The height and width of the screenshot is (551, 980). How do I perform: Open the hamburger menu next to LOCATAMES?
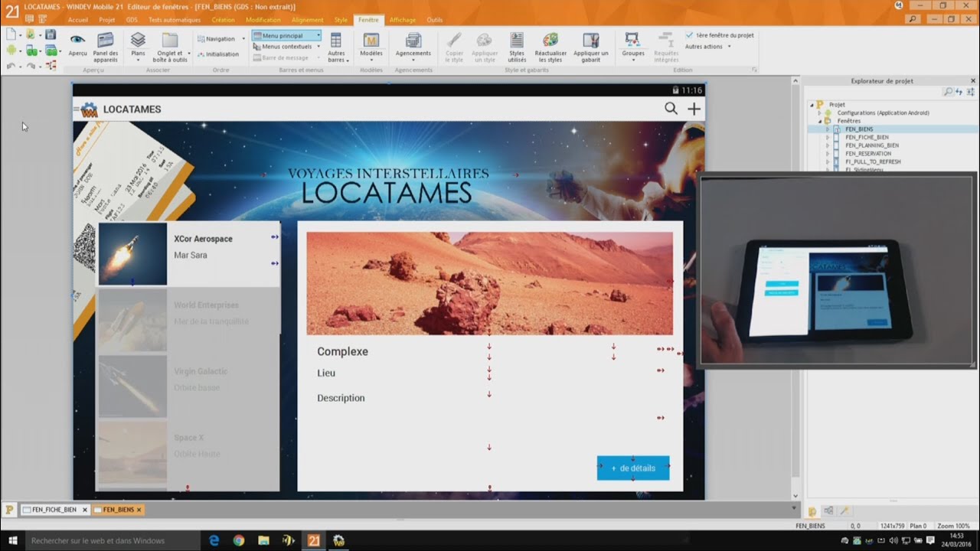click(77, 109)
